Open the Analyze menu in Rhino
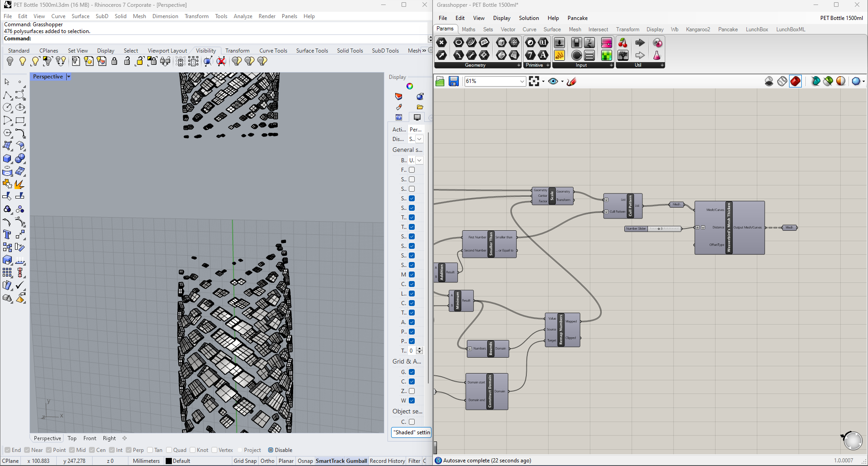Image resolution: width=868 pixels, height=466 pixels. 243,16
